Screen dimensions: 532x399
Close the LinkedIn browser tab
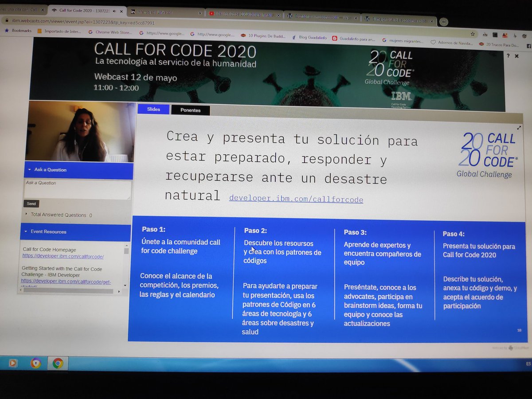pyautogui.click(x=199, y=14)
